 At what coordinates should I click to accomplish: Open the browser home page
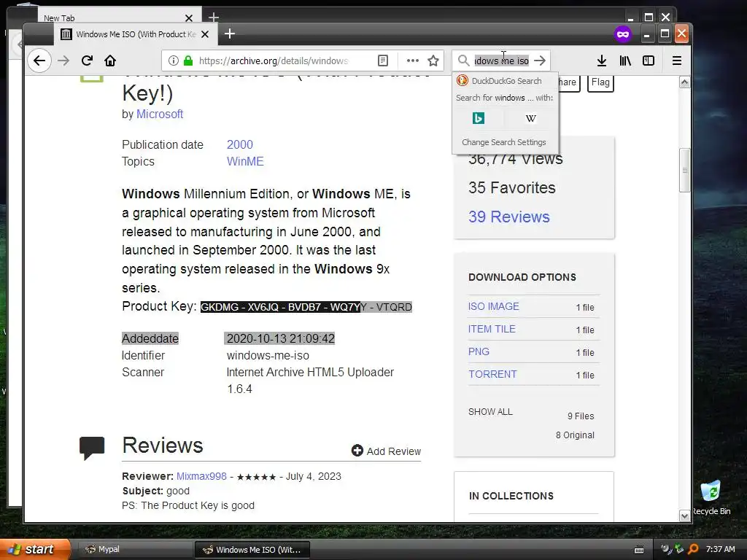click(110, 61)
